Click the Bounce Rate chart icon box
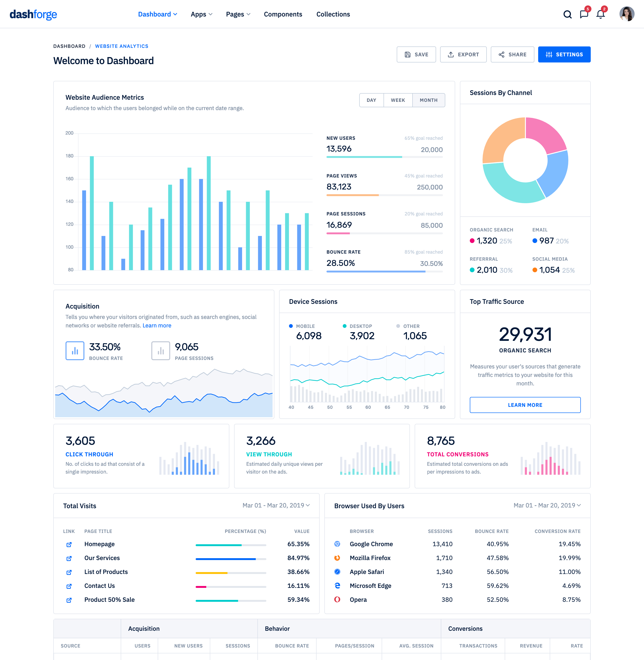644x660 pixels. pyautogui.click(x=75, y=351)
